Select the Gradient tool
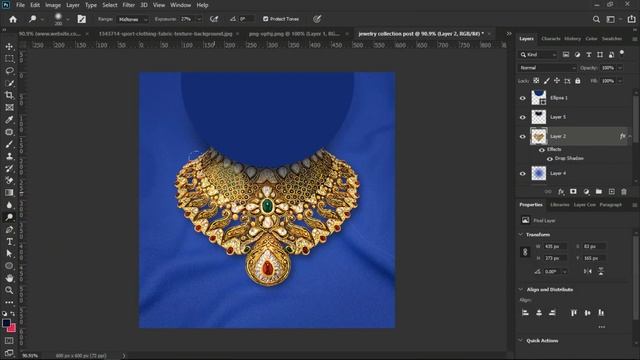The height and width of the screenshot is (360, 640). click(x=9, y=193)
